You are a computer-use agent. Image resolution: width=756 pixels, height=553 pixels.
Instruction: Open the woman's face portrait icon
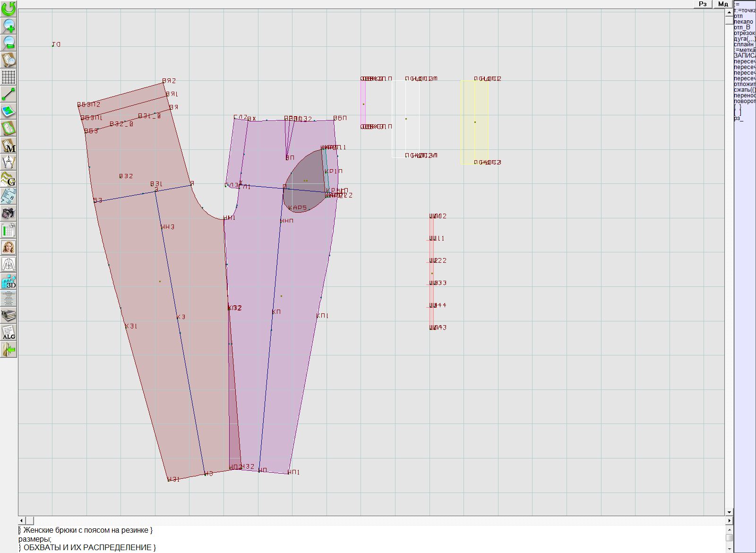click(x=9, y=247)
